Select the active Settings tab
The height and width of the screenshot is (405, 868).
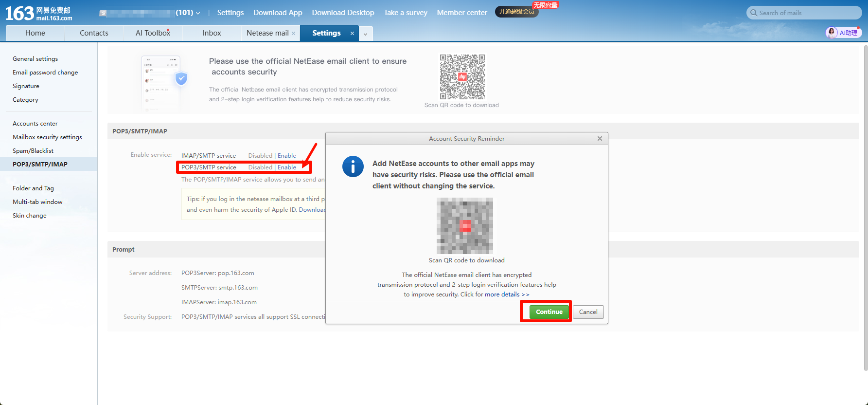(x=326, y=33)
